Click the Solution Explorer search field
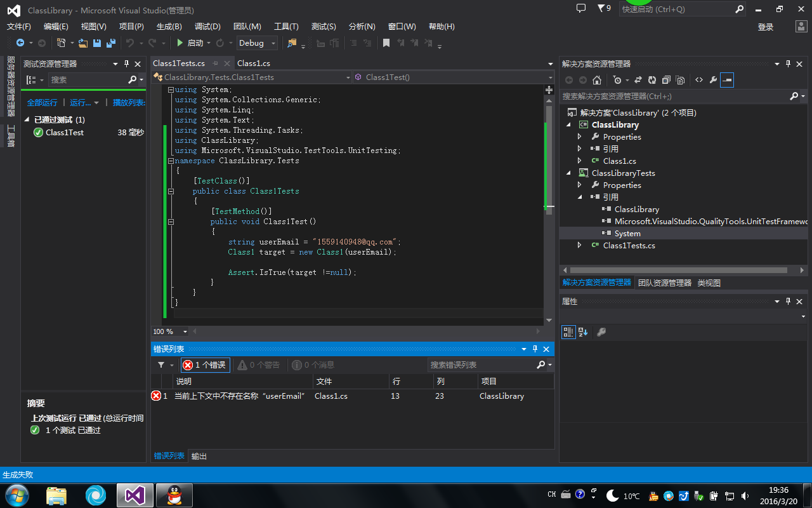 676,97
